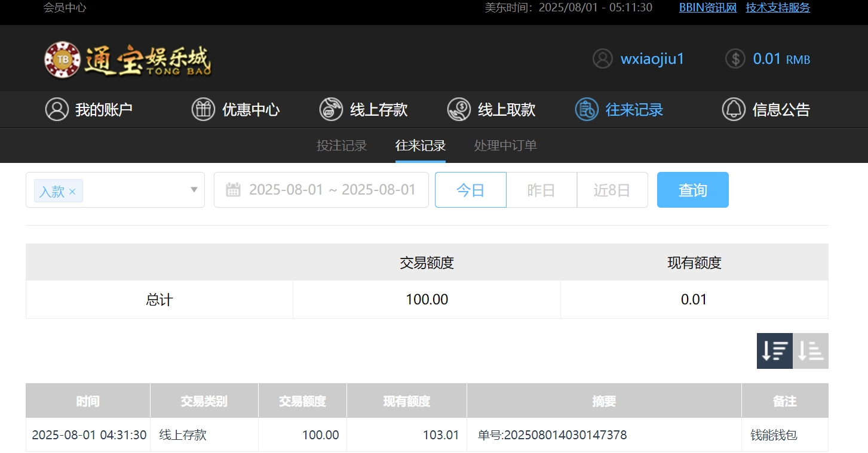This screenshot has height=453, width=868.
Task: Select the 今日 date range option
Action: coord(470,190)
